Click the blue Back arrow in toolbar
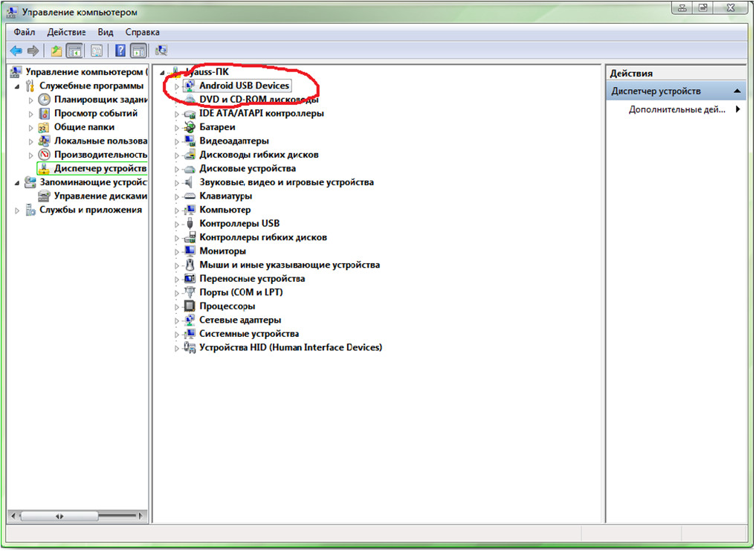 coord(15,51)
